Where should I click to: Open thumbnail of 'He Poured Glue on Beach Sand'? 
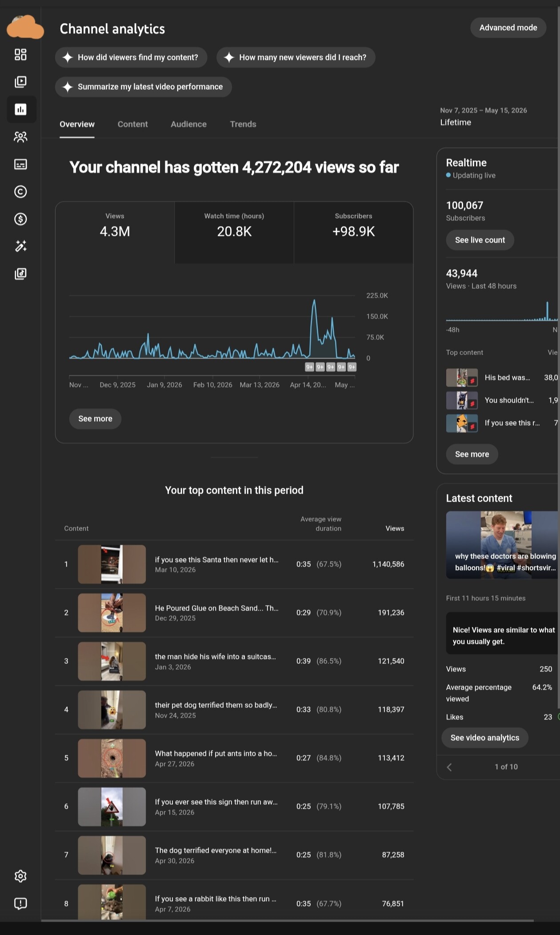click(112, 613)
